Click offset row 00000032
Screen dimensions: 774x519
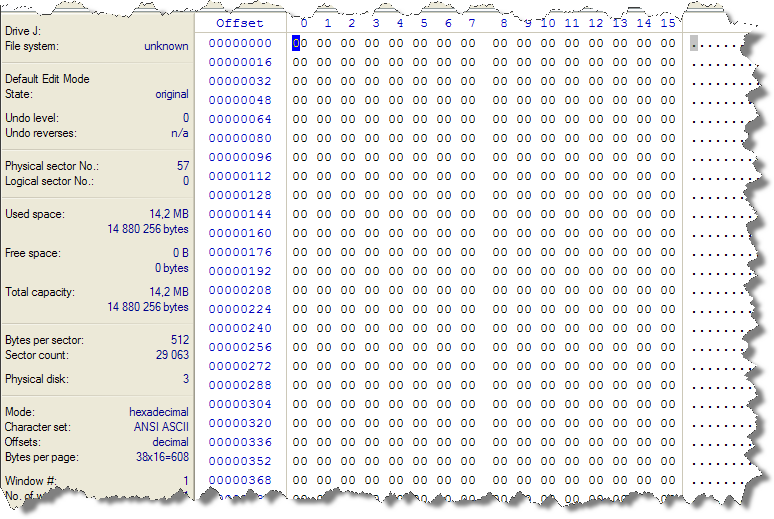(x=240, y=81)
